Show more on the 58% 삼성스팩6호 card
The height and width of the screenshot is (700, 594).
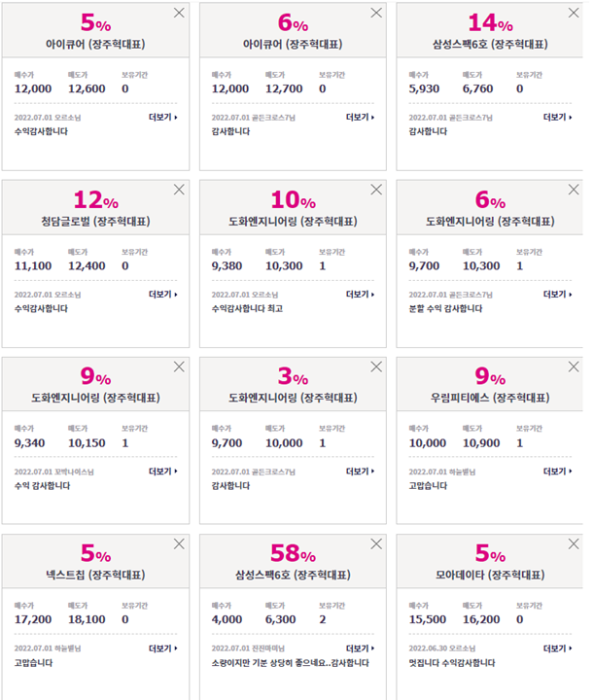360,648
